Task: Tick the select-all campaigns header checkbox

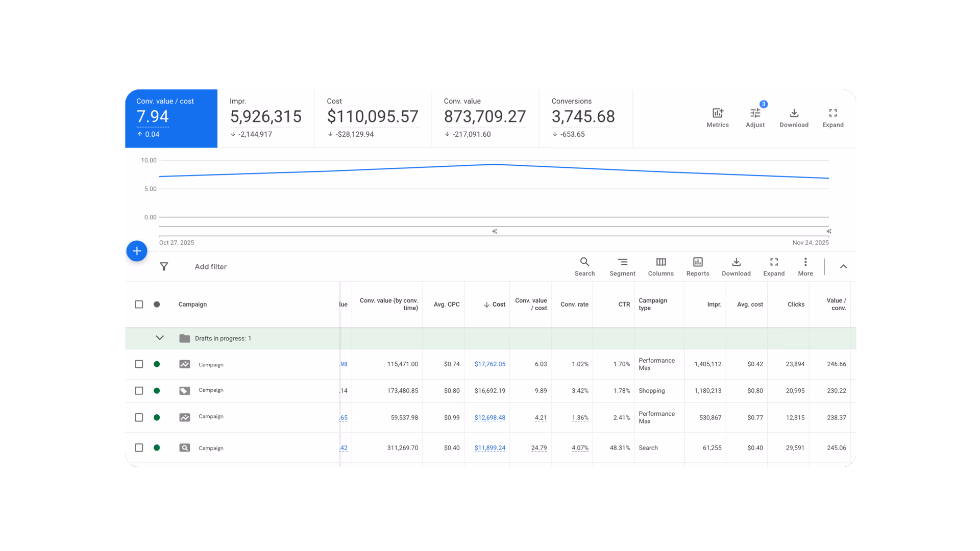Action: tap(139, 305)
